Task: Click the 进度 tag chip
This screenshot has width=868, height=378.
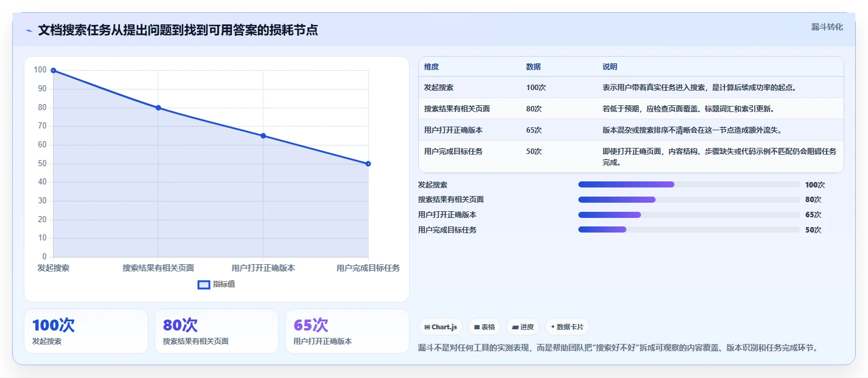Action: [x=523, y=327]
